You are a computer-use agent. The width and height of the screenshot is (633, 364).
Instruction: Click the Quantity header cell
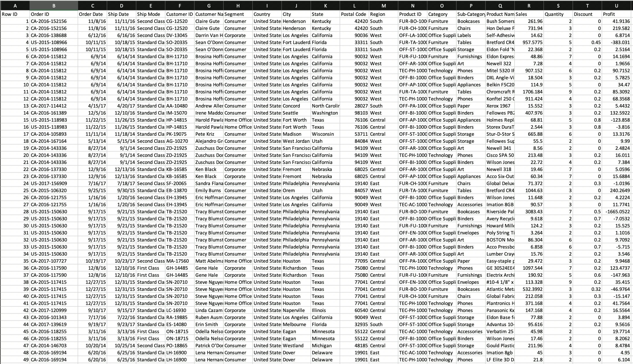click(558, 14)
